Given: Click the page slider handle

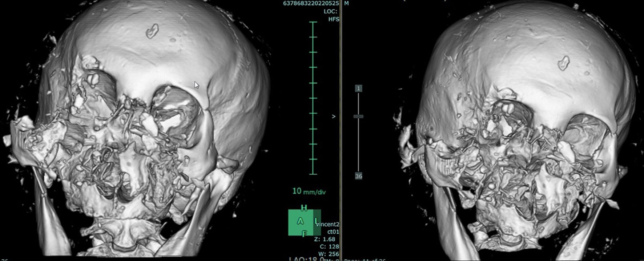Looking at the screenshot, I should pyautogui.click(x=358, y=116).
